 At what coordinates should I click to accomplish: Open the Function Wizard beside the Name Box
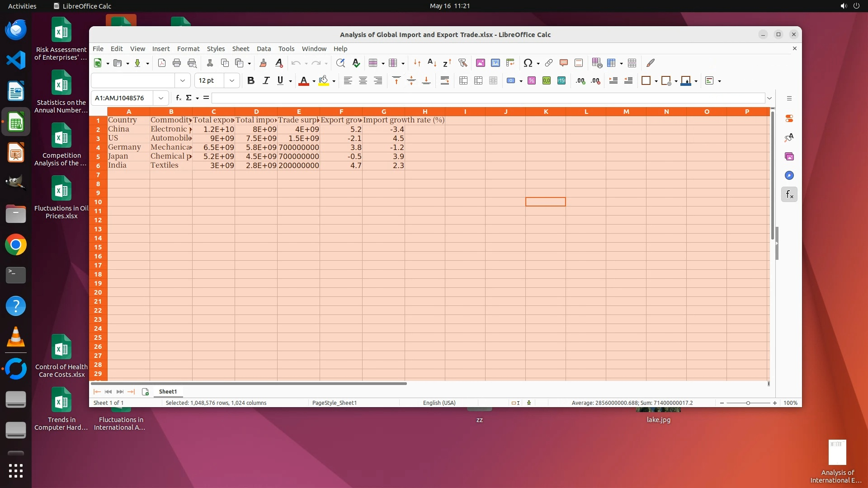click(x=179, y=98)
